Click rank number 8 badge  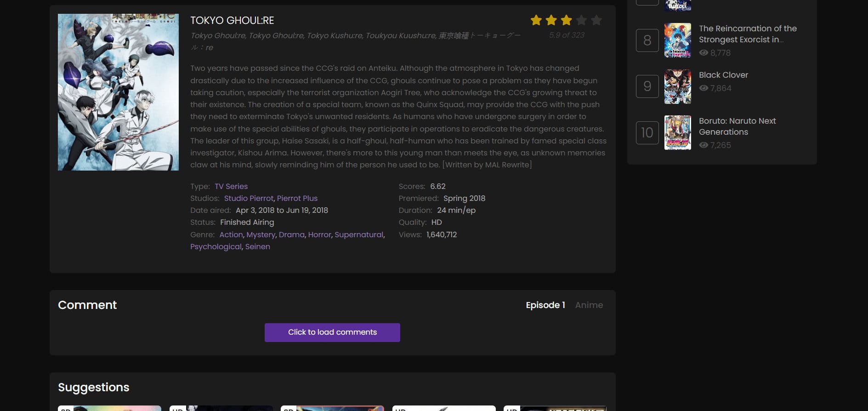[x=647, y=40]
